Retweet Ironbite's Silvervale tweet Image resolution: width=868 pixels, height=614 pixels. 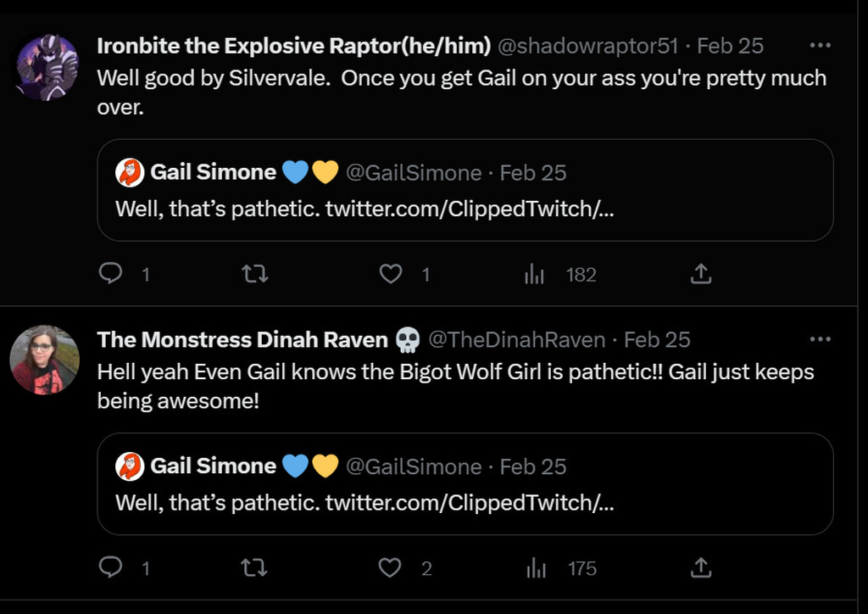coord(254,274)
